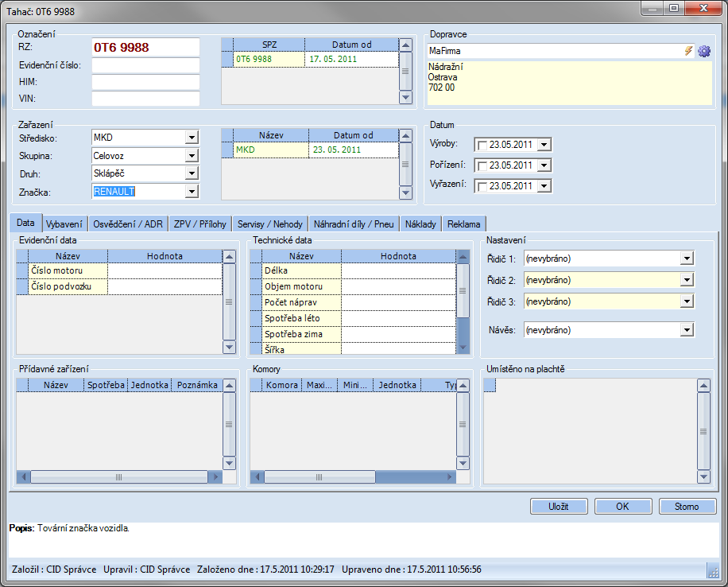Screen dimensions: 728x587
Task: Select the 0T6 9988 row in SPZ table
Action: pyautogui.click(x=310, y=59)
